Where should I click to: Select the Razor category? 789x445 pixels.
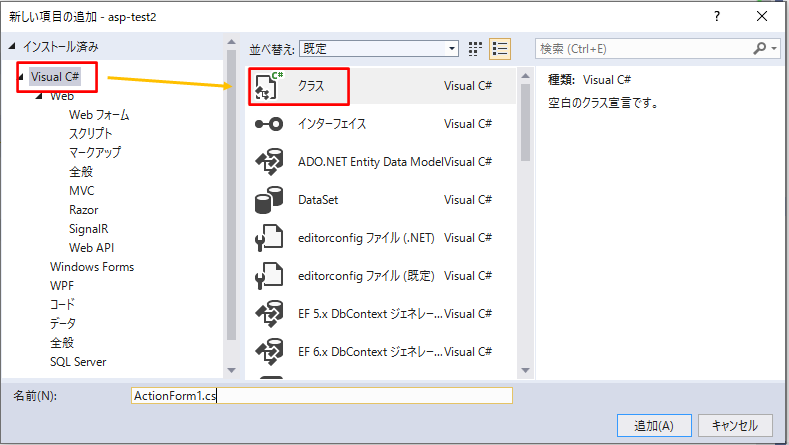84,210
